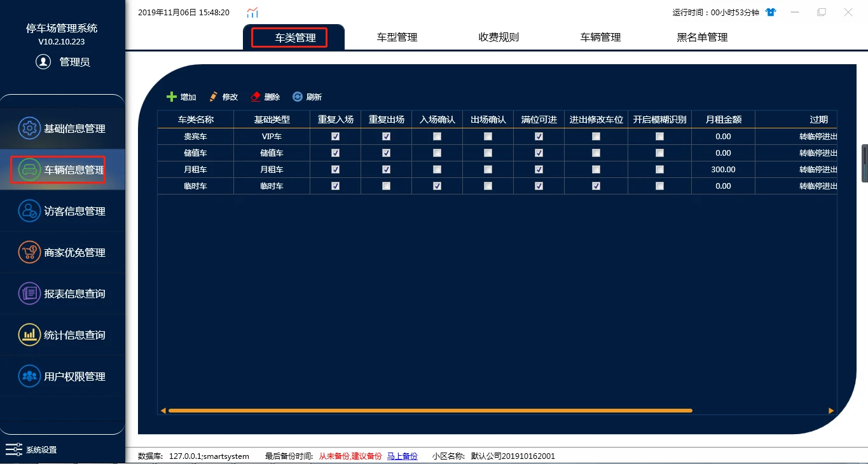Click the gear icon for basic info management
This screenshot has height=464, width=868.
click(x=29, y=128)
